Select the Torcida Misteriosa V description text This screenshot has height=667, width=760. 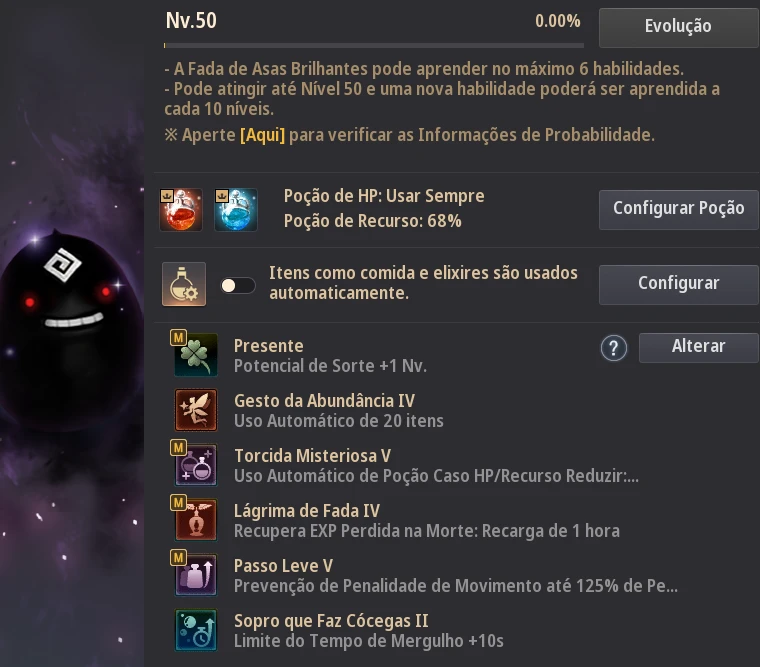click(436, 476)
